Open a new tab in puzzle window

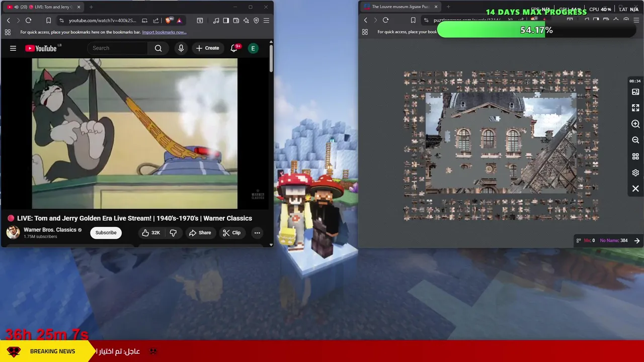coord(448,7)
